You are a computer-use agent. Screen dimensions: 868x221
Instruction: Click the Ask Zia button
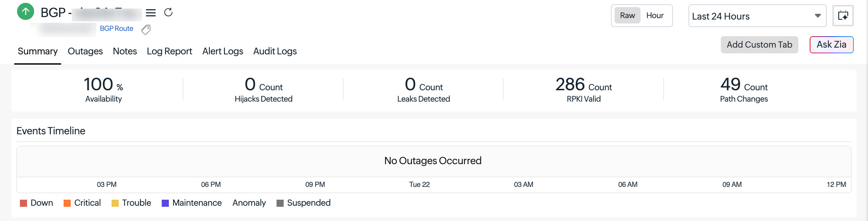pos(831,45)
